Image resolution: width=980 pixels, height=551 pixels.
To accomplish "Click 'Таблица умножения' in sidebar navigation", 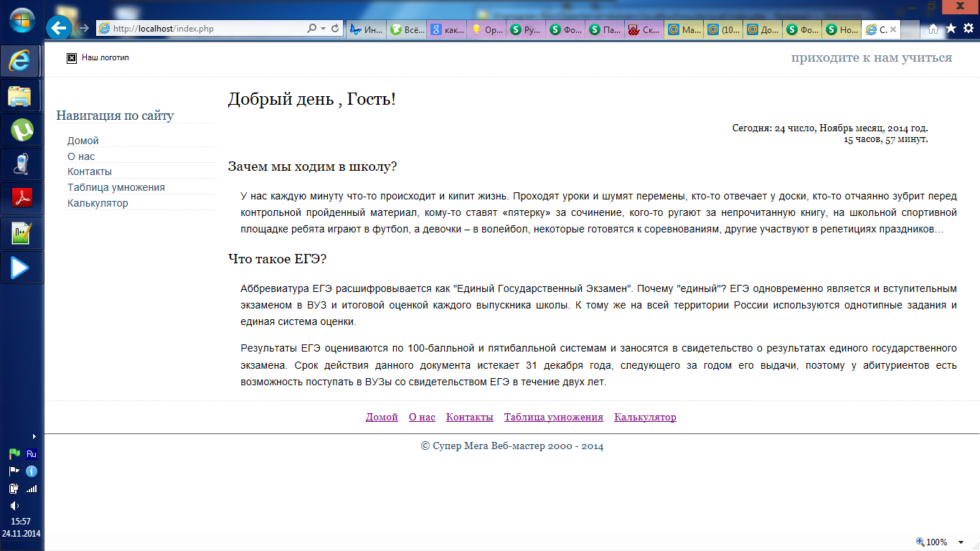I will pos(116,187).
